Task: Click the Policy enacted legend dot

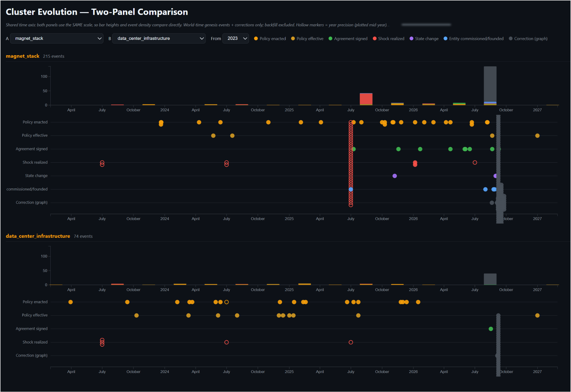Action: point(256,38)
